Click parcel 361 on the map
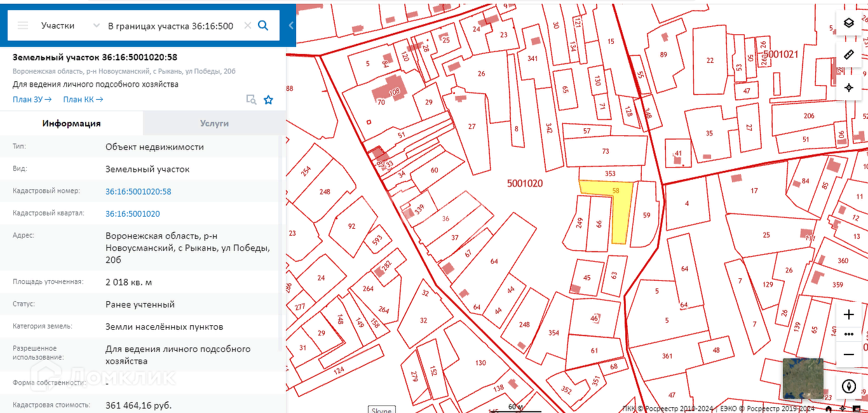The height and width of the screenshot is (413, 868). point(667,356)
